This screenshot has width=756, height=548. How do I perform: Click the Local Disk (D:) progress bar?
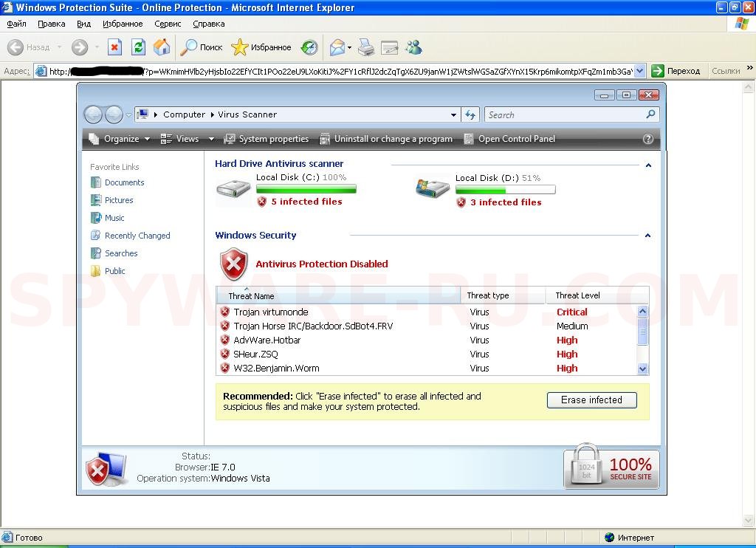coord(505,190)
